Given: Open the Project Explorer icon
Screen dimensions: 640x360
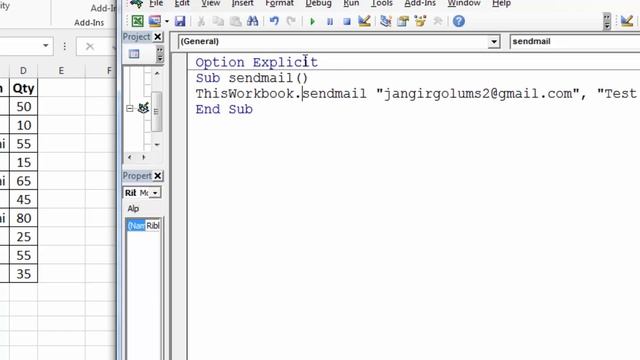Looking at the screenshot, I should [385, 21].
